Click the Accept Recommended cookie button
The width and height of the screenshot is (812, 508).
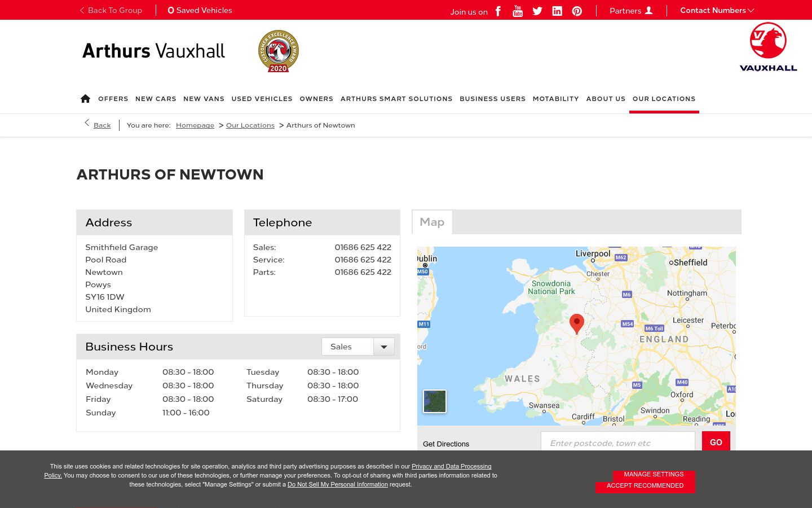[x=645, y=485]
